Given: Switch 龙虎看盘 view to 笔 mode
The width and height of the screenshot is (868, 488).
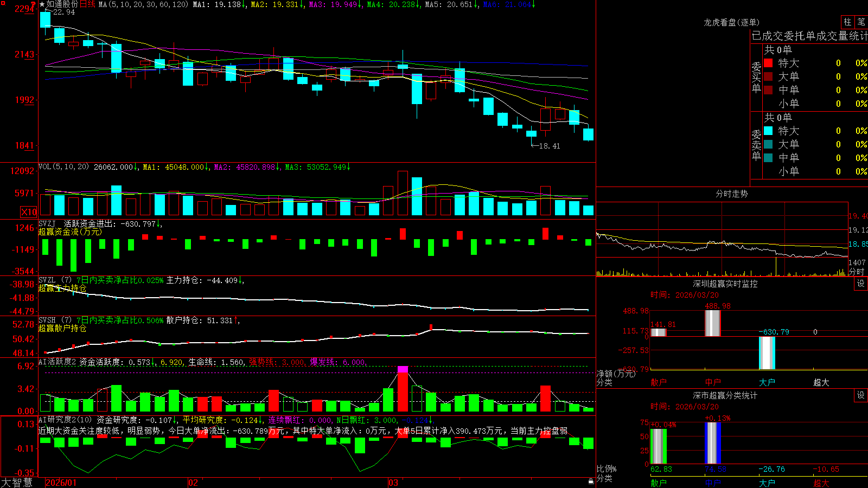Looking at the screenshot, I should point(861,22).
